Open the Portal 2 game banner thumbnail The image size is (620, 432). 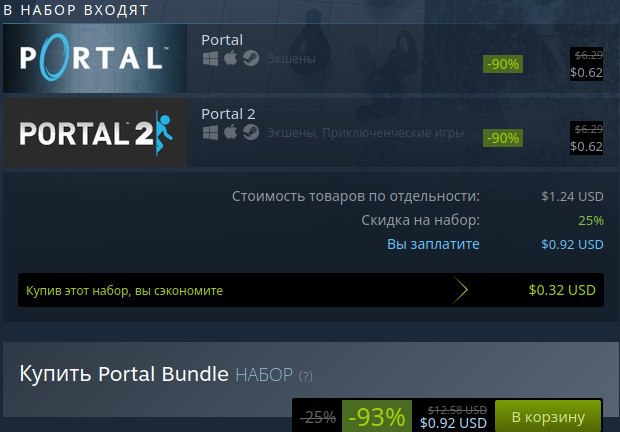(95, 132)
